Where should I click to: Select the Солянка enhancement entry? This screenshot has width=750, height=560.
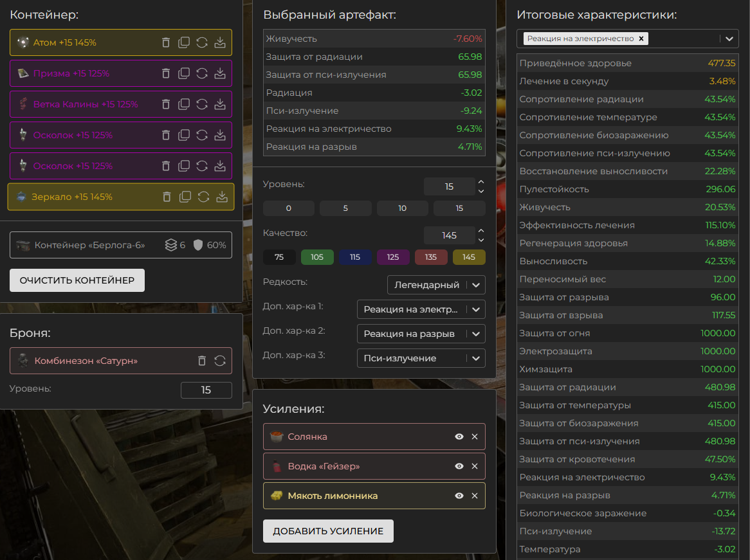[x=374, y=437]
